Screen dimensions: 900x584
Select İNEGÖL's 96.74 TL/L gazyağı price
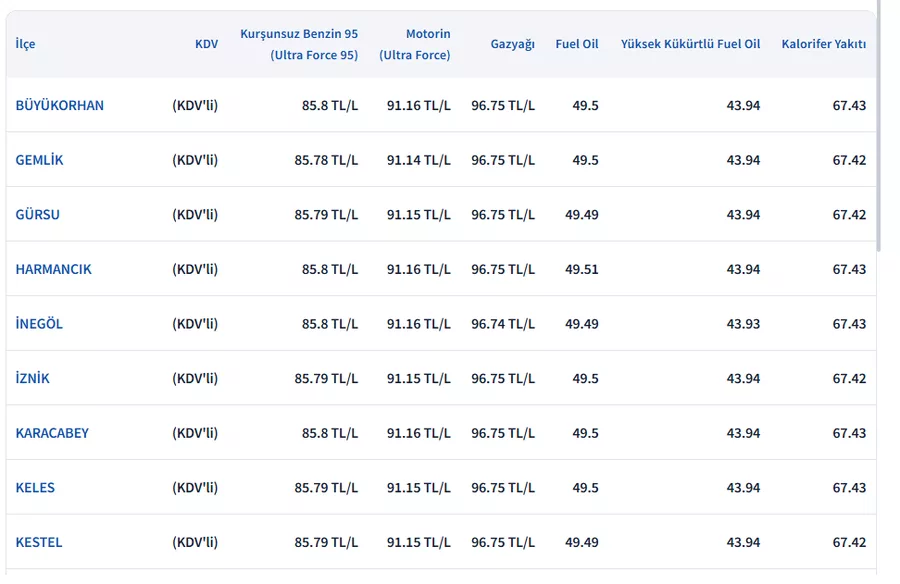tap(503, 324)
